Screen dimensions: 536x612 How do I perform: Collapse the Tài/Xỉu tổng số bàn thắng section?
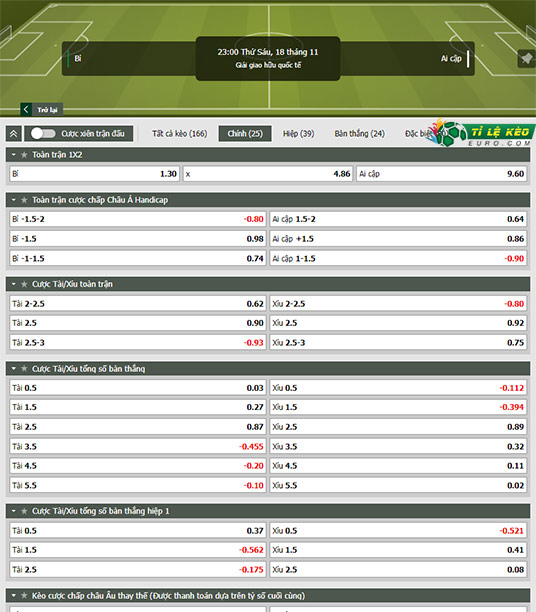coord(14,369)
